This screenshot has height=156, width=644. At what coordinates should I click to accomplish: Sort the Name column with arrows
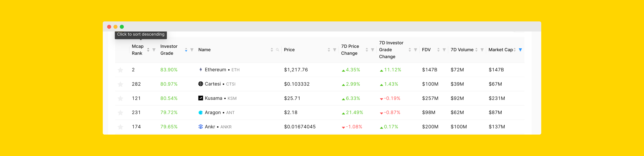coord(272,50)
